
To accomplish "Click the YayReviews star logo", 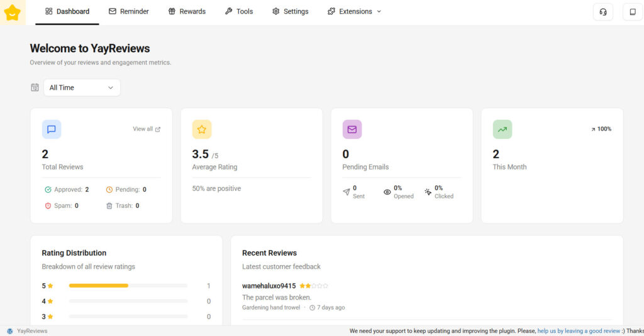I will coord(13,13).
